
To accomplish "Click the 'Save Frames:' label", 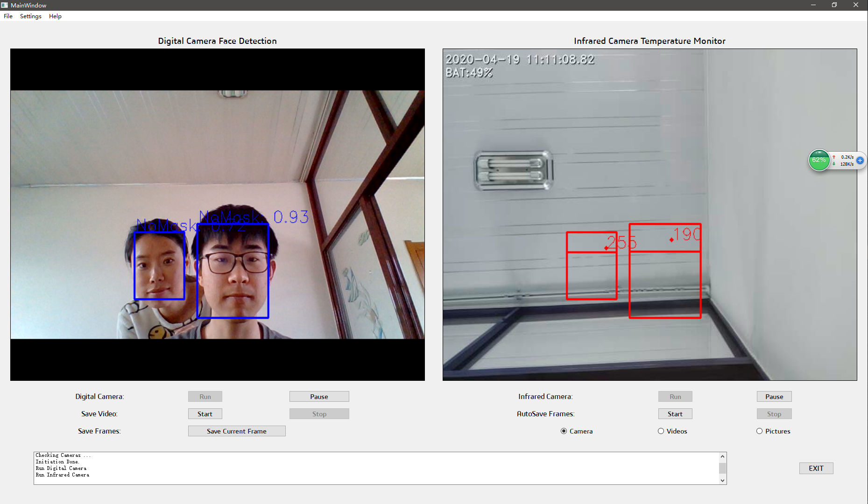I will click(x=99, y=431).
